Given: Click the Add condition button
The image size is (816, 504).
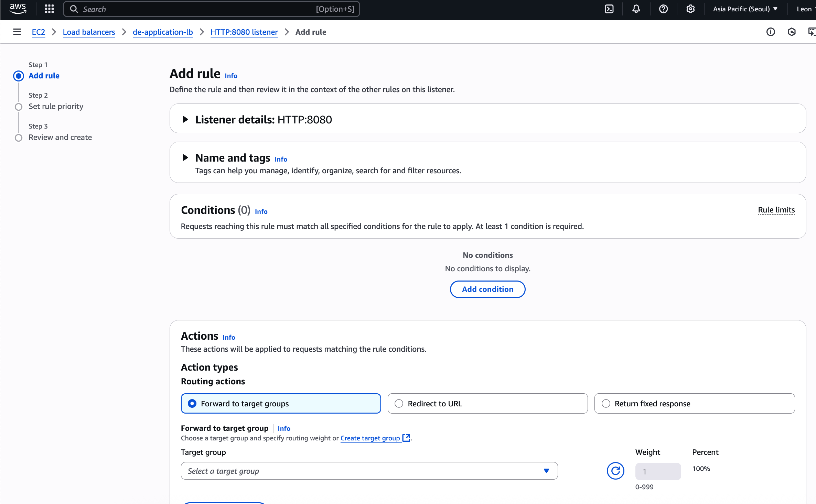Looking at the screenshot, I should 487,289.
